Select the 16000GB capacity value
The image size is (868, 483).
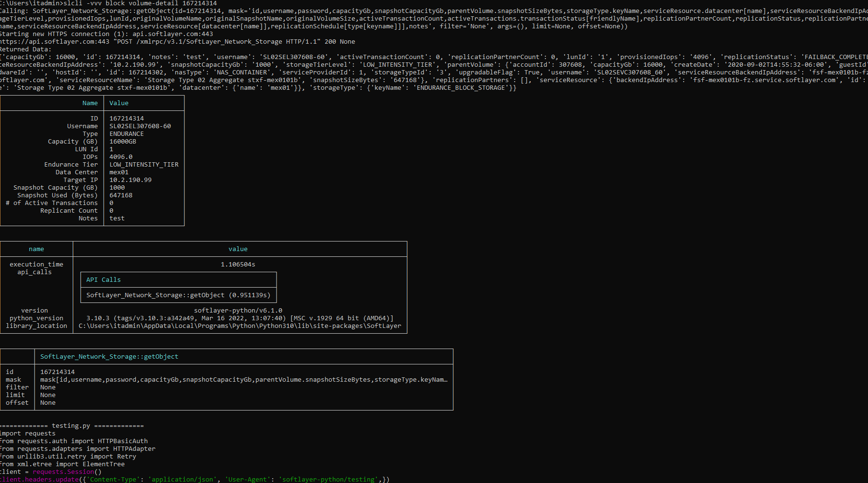[x=123, y=142]
